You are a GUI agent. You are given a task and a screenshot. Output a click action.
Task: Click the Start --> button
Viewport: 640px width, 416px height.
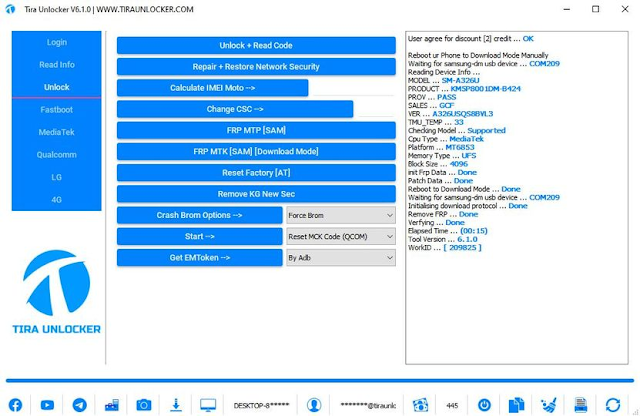199,236
